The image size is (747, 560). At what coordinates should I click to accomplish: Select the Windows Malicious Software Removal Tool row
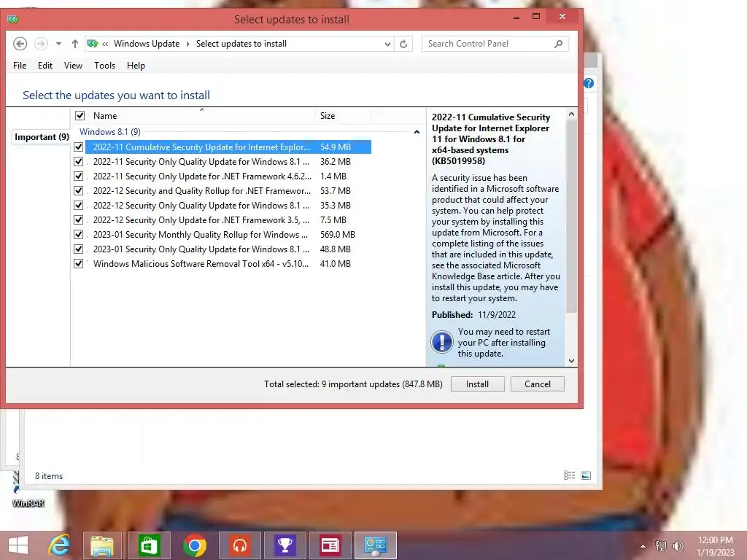pyautogui.click(x=222, y=264)
